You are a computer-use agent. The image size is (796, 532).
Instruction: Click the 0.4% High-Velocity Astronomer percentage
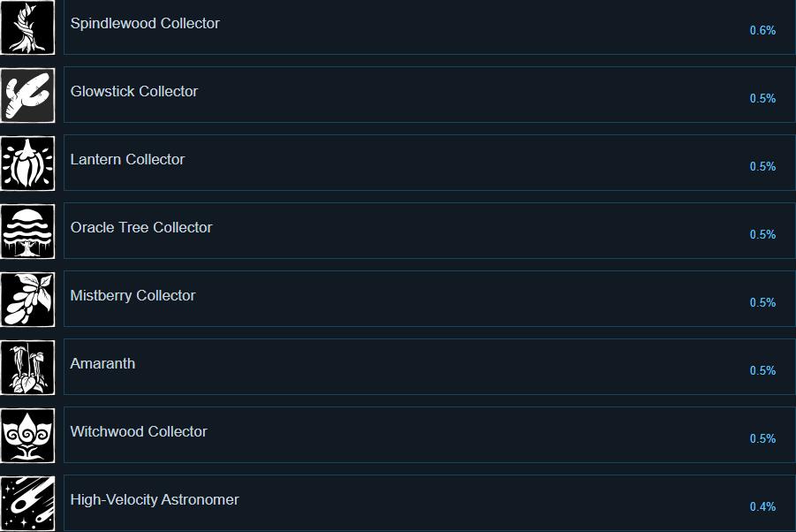click(762, 506)
